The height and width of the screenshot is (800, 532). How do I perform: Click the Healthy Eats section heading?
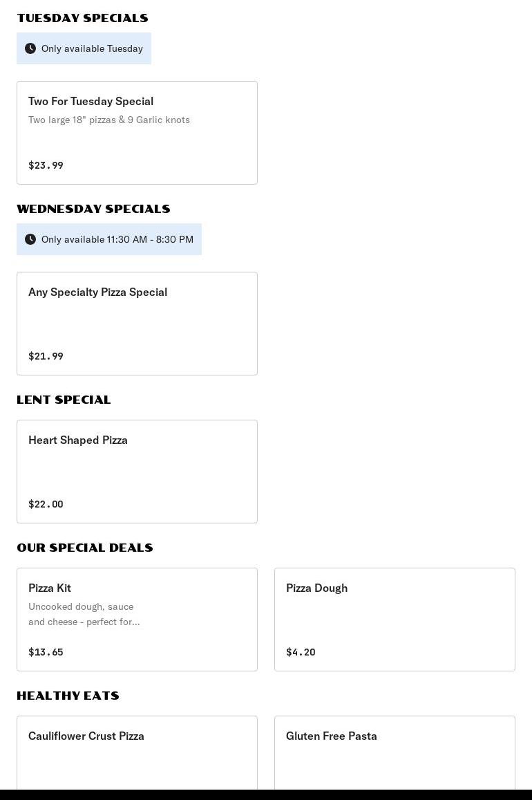68,696
